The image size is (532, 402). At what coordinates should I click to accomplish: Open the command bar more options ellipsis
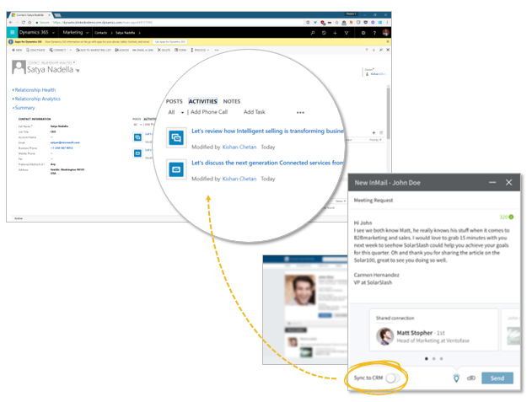217,50
